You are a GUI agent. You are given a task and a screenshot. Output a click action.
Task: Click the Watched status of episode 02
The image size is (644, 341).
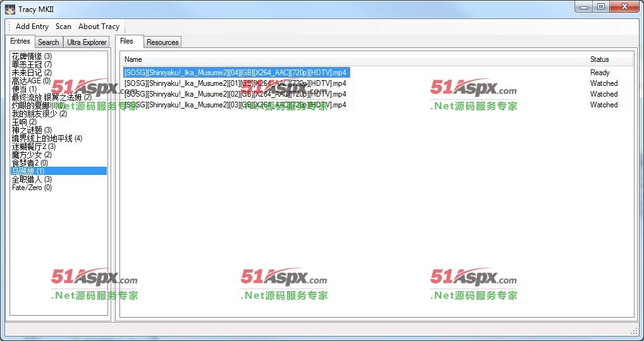tap(604, 94)
